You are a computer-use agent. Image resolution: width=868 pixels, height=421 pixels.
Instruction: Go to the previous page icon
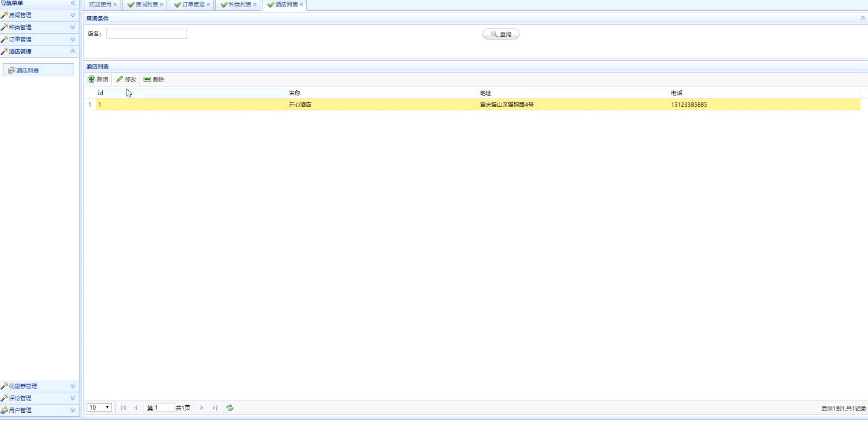(136, 407)
